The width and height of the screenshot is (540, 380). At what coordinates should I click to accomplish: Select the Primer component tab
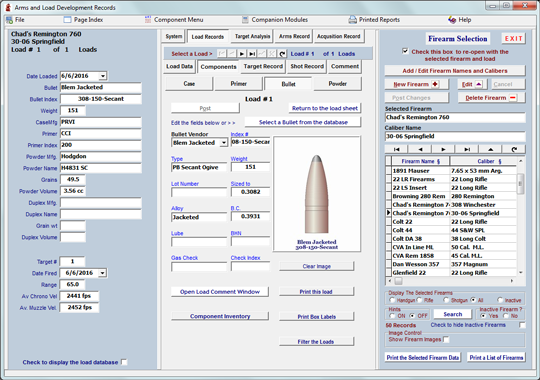[x=239, y=84]
